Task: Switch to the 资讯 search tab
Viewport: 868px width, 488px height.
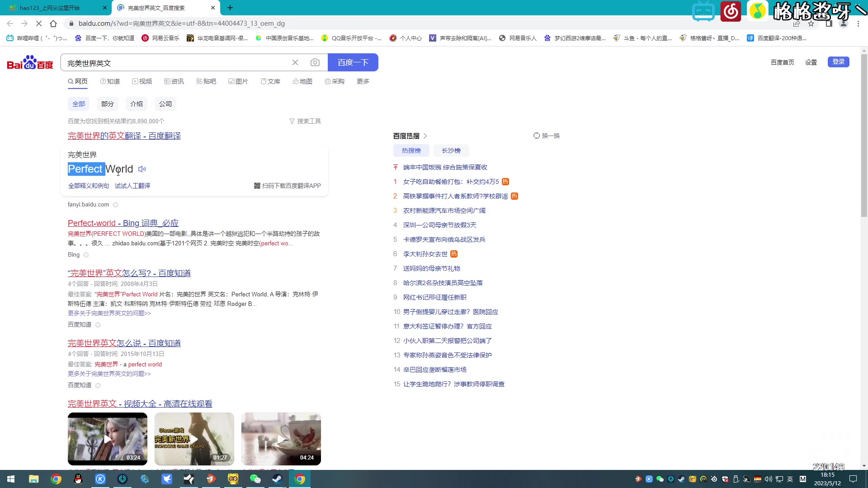Action: [x=174, y=81]
